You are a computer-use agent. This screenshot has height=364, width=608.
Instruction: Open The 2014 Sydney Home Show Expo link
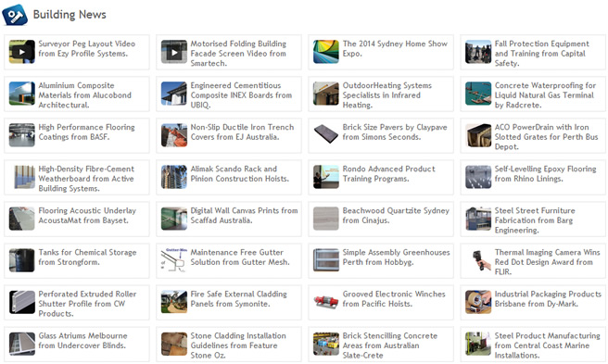[395, 49]
